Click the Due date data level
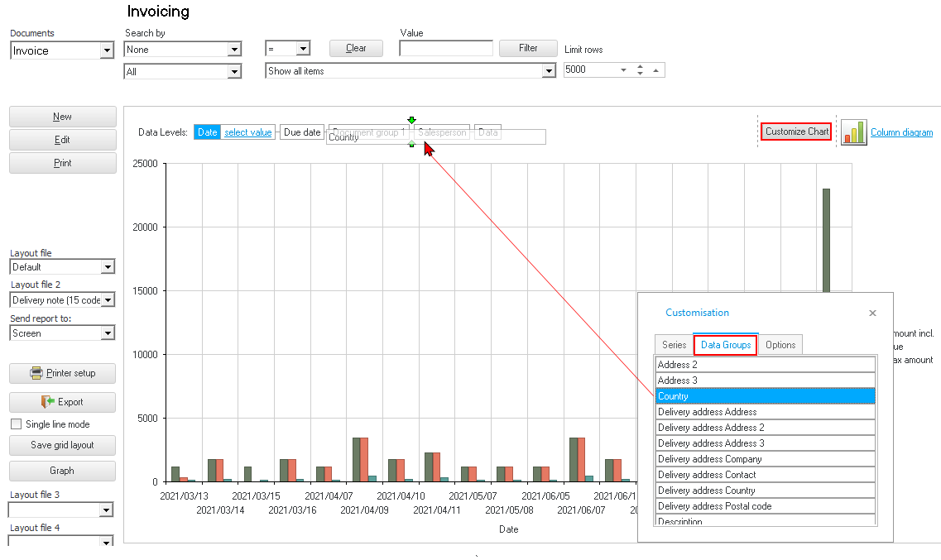941x560 pixels. coord(302,132)
